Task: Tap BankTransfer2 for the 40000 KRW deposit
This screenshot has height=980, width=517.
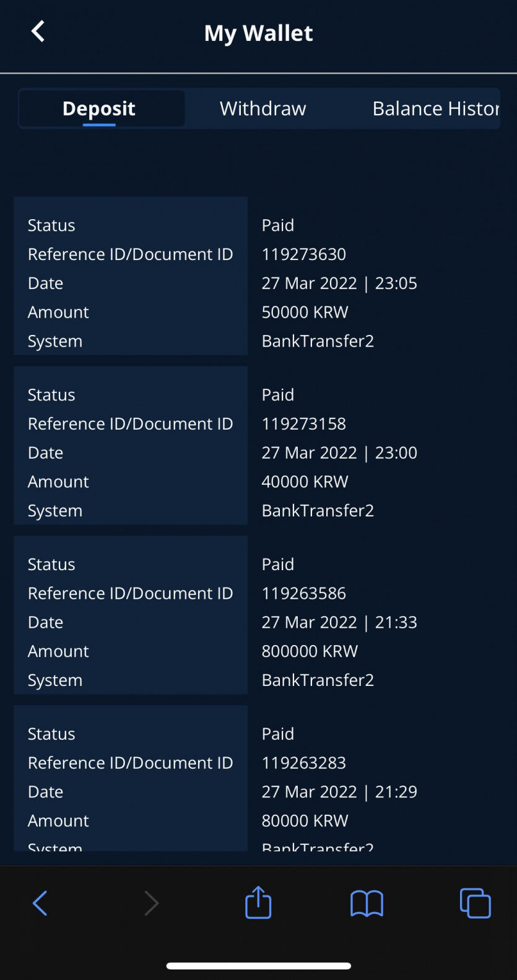Action: tap(318, 511)
